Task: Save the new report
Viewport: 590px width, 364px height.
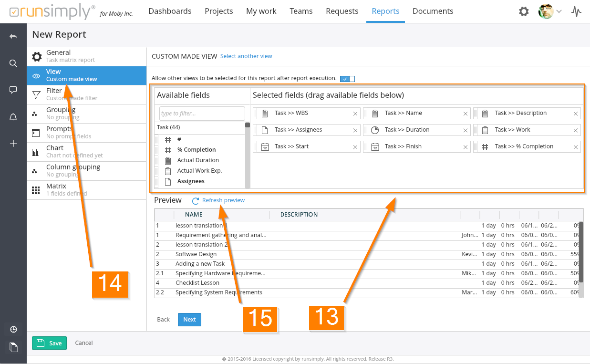Action: [x=49, y=343]
